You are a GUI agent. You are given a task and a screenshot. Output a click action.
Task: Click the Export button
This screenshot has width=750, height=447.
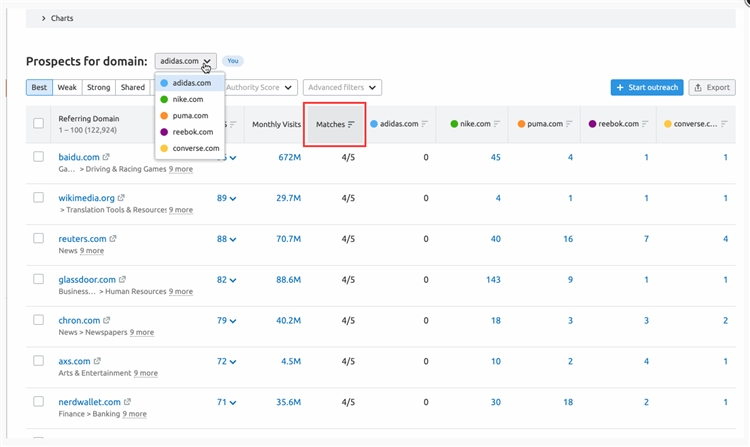click(x=712, y=87)
